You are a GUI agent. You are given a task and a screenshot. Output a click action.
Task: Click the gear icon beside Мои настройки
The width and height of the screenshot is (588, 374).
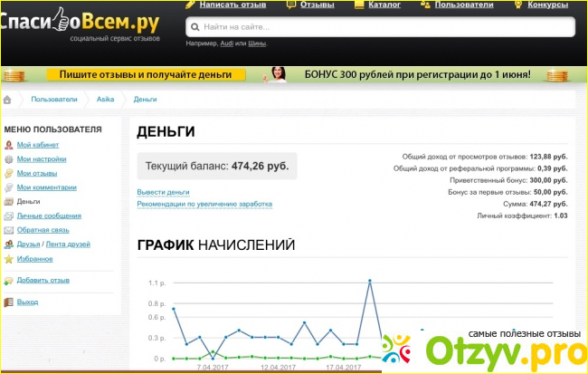9,158
